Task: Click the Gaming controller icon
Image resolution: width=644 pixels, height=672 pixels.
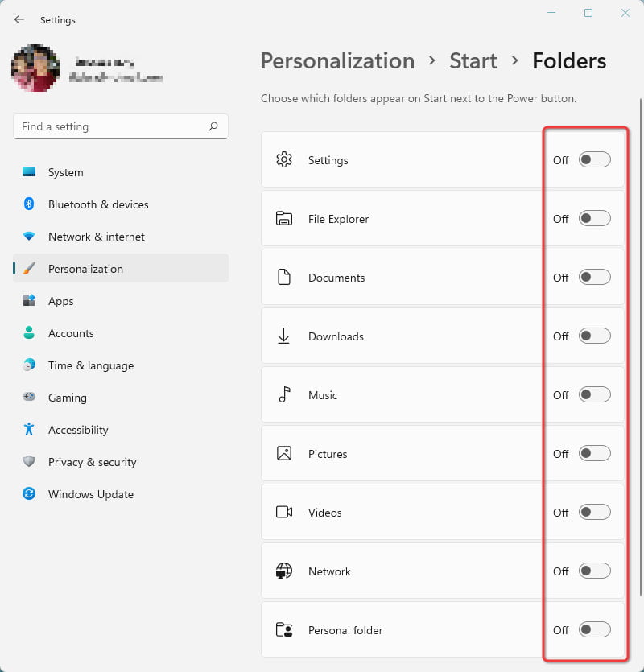Action: click(x=29, y=397)
